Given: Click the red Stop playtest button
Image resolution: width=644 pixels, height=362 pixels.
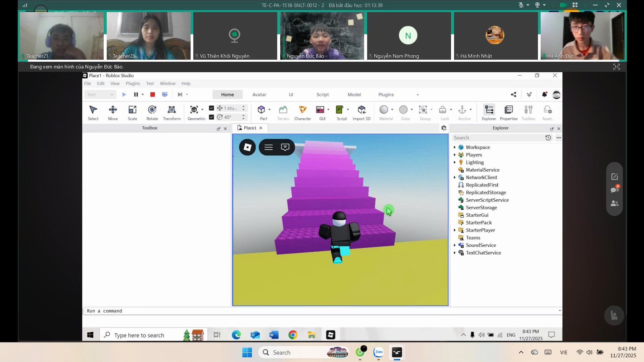Looking at the screenshot, I should pos(152,95).
